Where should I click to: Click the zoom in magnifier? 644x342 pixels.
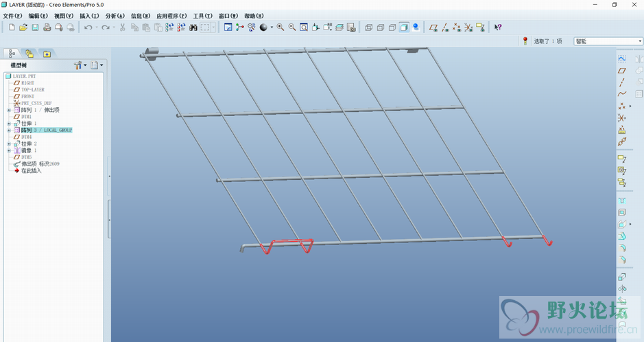pos(280,27)
